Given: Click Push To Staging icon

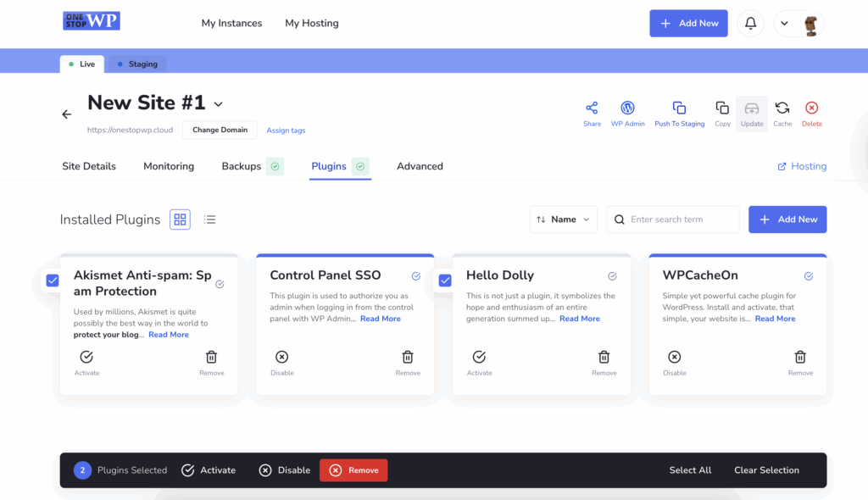Looking at the screenshot, I should tap(679, 114).
